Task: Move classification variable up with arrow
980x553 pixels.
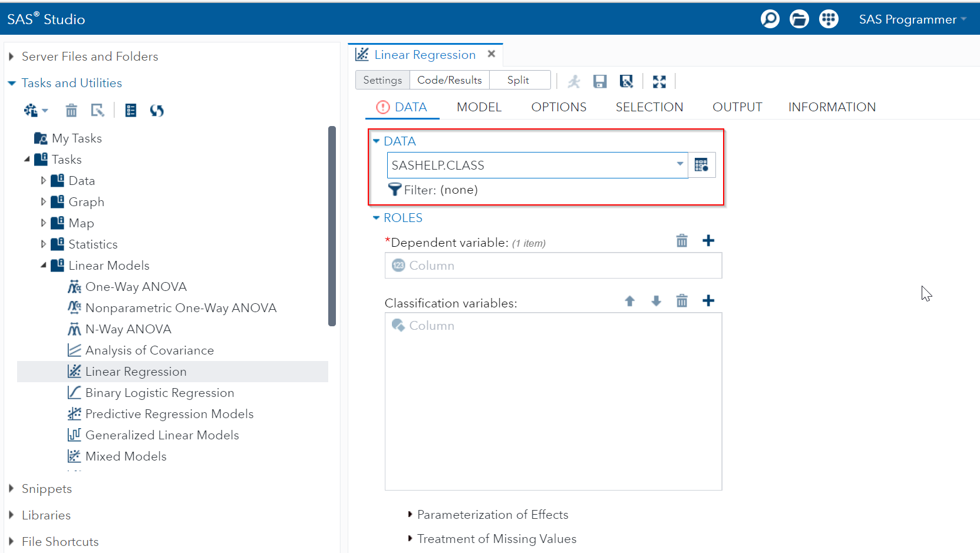Action: (629, 301)
